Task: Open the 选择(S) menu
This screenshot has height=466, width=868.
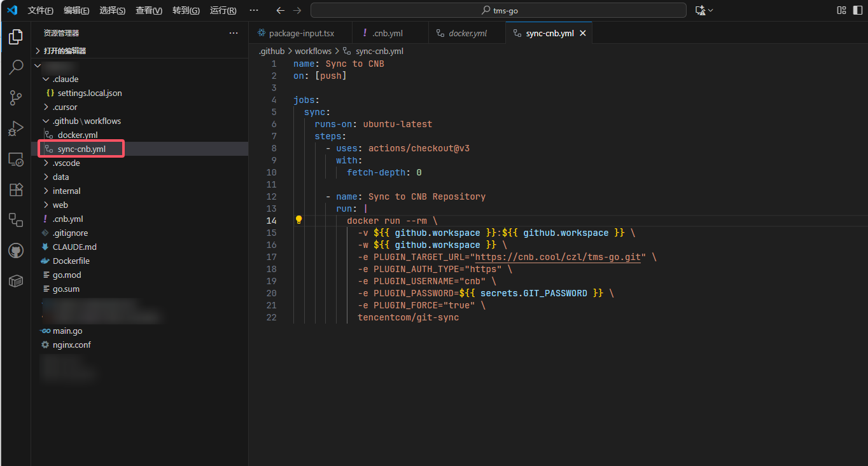Action: pos(113,11)
